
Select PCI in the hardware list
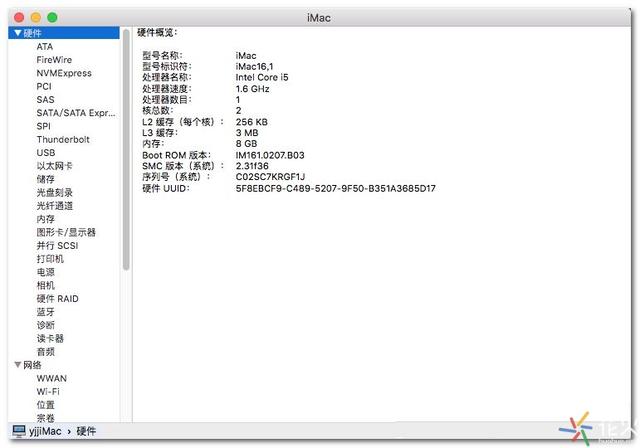[44, 86]
